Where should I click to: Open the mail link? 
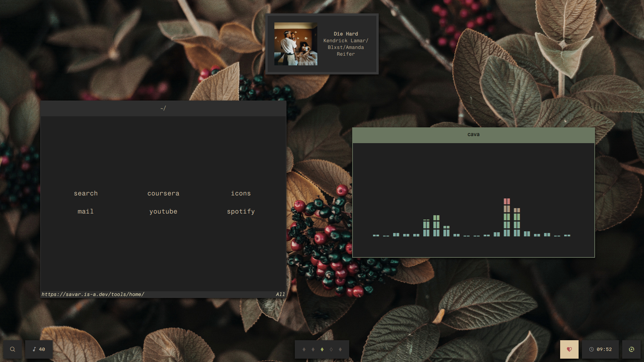pyautogui.click(x=86, y=212)
